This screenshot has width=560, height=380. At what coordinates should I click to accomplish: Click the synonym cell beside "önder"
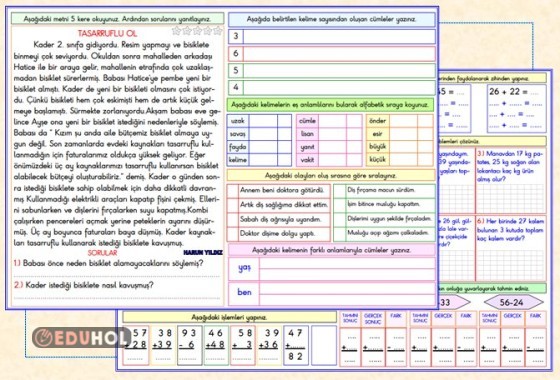[x=404, y=121]
